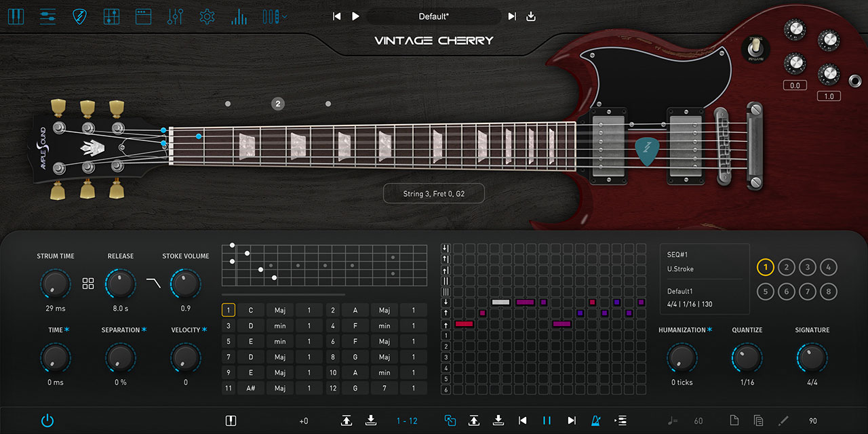Toggle the metronome icon

[595, 420]
